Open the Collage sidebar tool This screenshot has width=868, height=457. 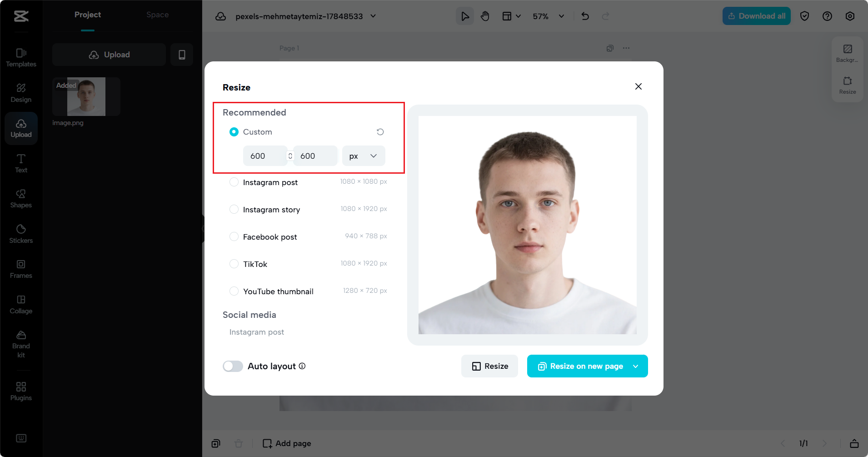[21, 304]
